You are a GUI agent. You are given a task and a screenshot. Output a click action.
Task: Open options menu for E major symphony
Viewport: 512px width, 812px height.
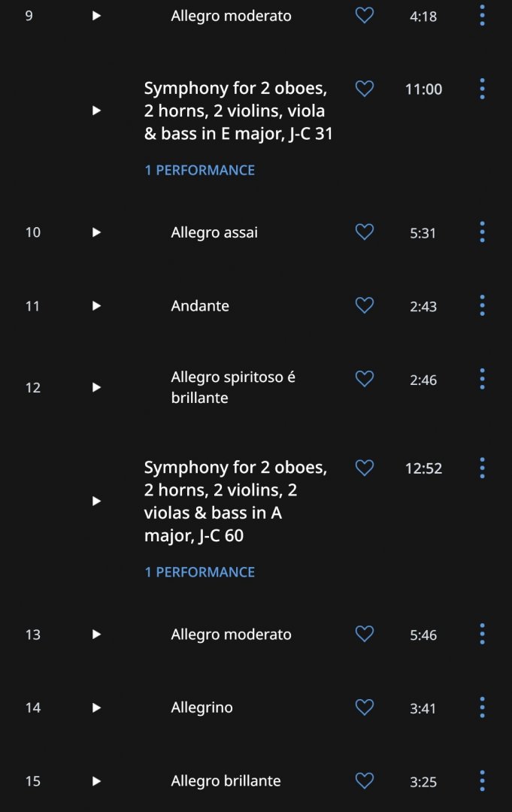pyautogui.click(x=482, y=89)
